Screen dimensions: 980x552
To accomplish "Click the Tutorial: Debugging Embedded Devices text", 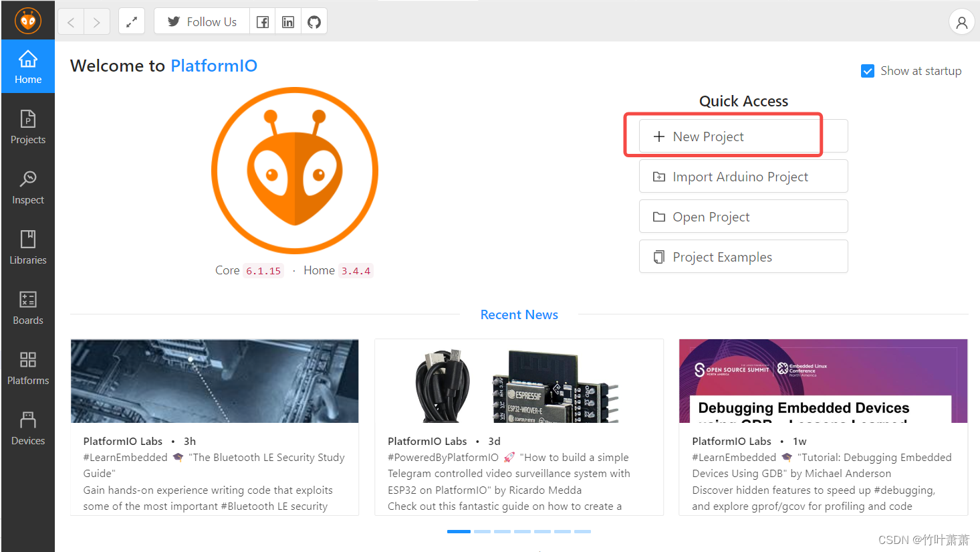I will point(822,466).
